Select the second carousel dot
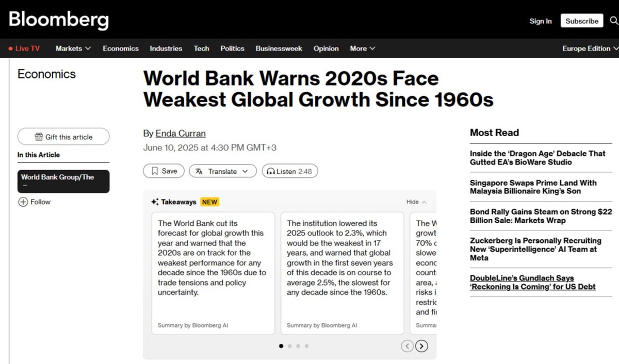The width and height of the screenshot is (619, 364). (x=290, y=346)
